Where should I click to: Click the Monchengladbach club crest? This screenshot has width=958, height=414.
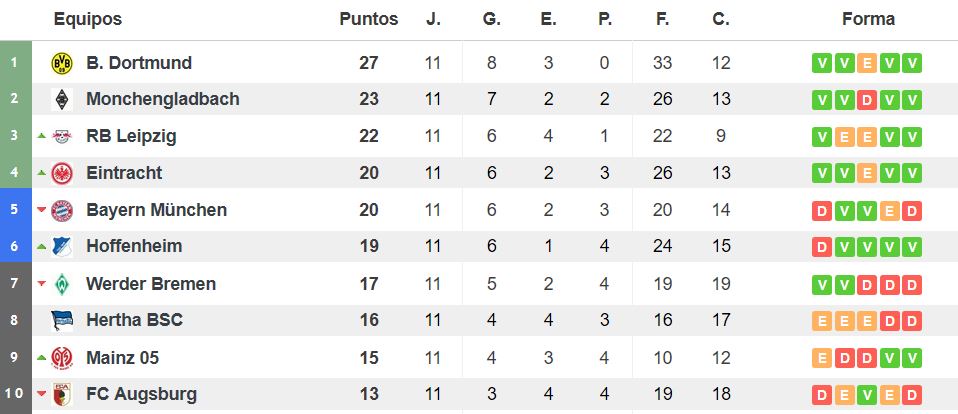point(62,100)
